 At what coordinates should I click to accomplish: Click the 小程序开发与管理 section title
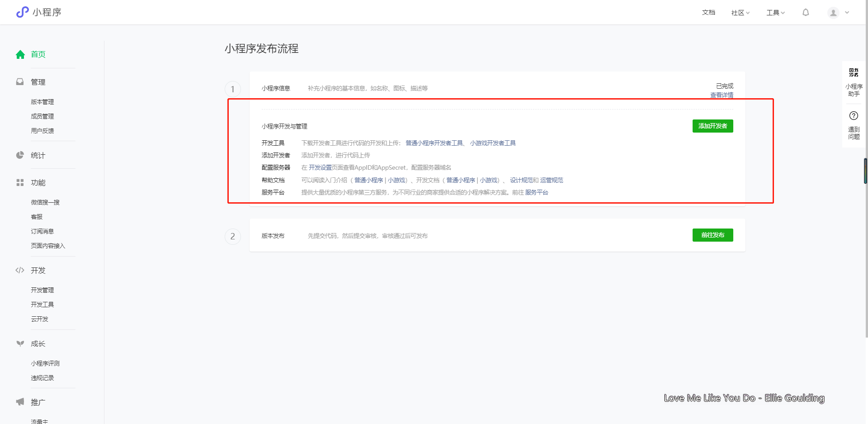(284, 126)
